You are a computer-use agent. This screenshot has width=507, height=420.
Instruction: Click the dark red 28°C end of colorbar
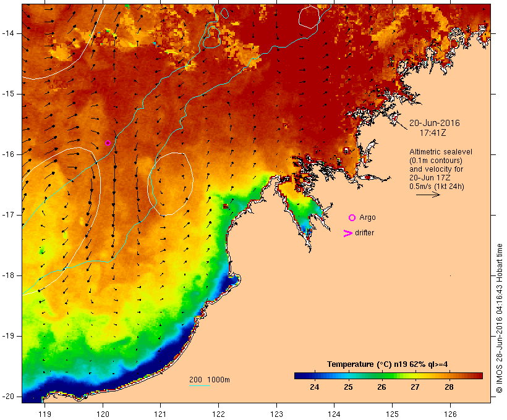tap(478, 376)
